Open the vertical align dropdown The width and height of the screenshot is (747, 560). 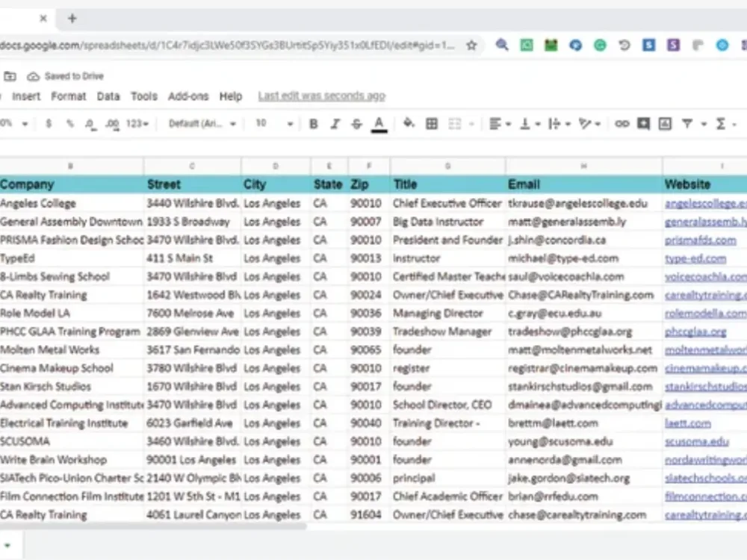(x=530, y=124)
